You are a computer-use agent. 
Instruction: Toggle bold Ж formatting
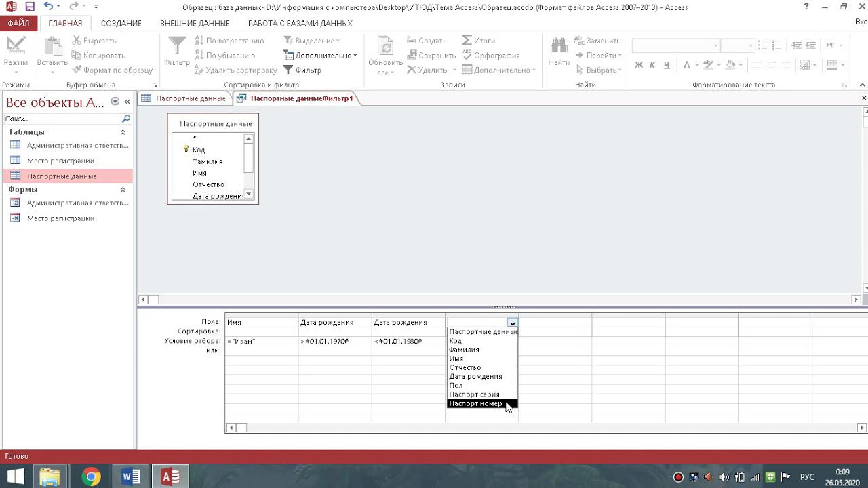point(638,65)
